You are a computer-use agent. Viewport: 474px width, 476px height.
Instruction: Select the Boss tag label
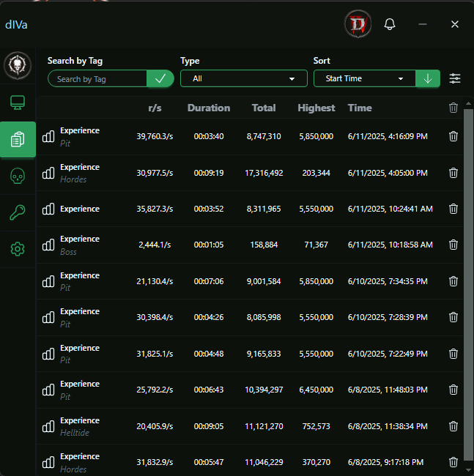[68, 252]
